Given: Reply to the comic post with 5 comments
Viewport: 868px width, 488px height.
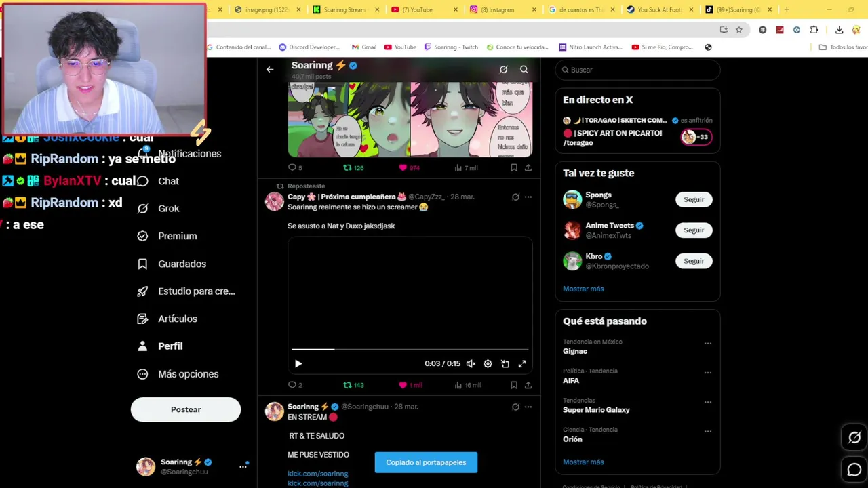Looking at the screenshot, I should click(x=295, y=167).
